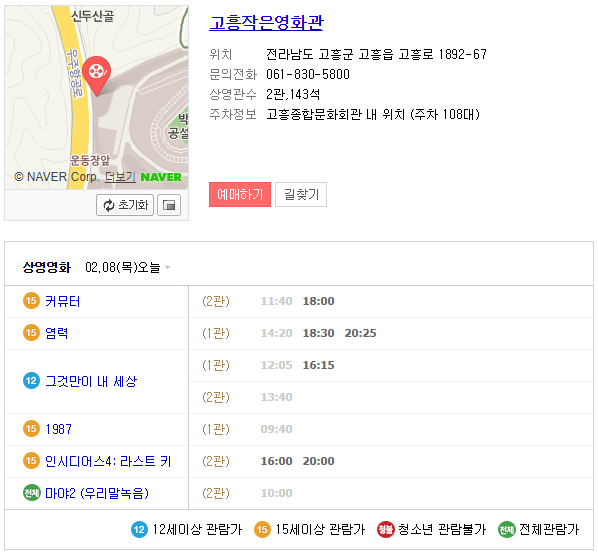The image size is (598, 553).
Task: Reset the map with 초기화 button
Action: point(125,205)
